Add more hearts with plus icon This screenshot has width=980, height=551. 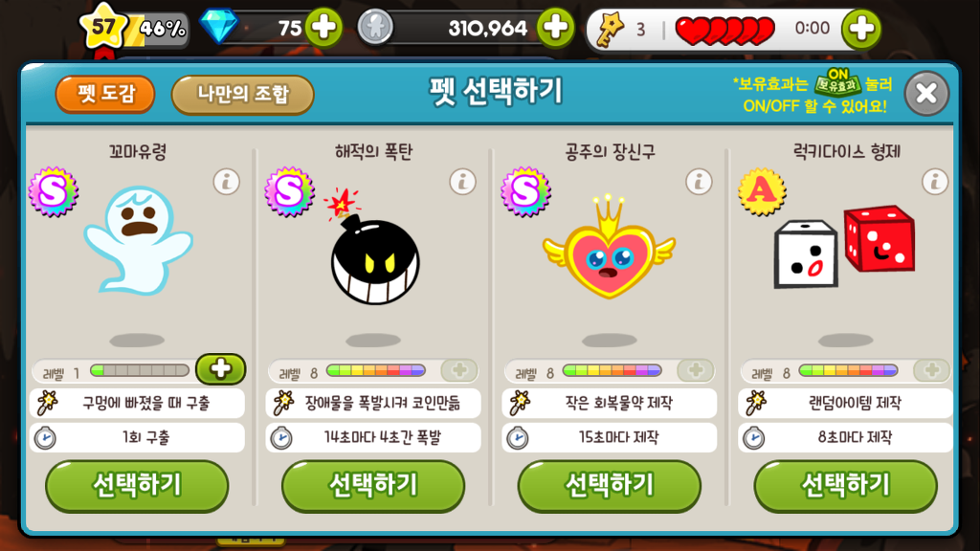[x=861, y=29]
